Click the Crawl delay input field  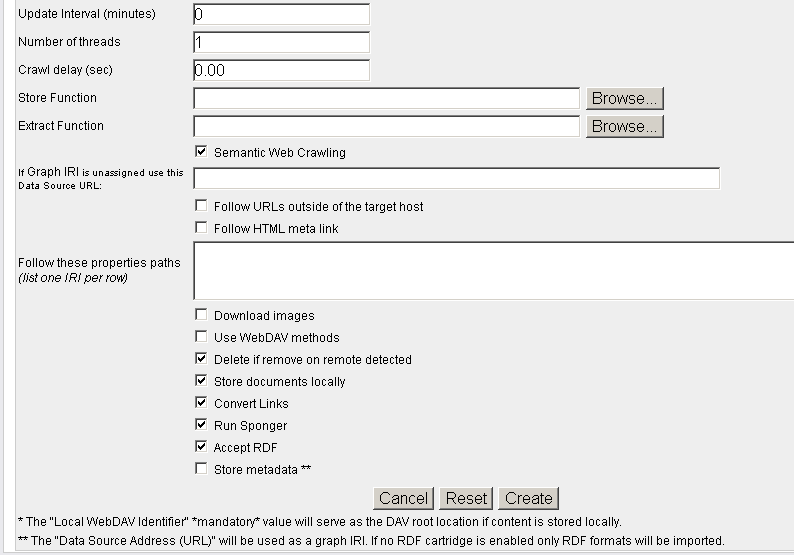281,71
